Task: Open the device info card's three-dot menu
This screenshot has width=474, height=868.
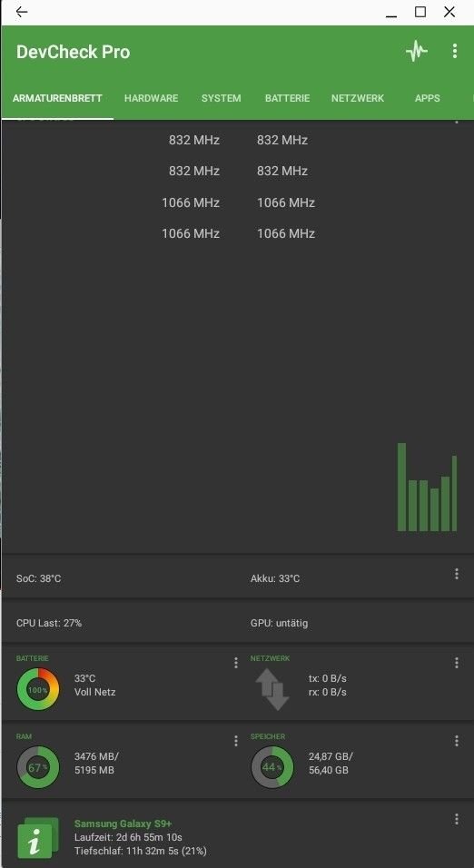Action: (x=456, y=819)
